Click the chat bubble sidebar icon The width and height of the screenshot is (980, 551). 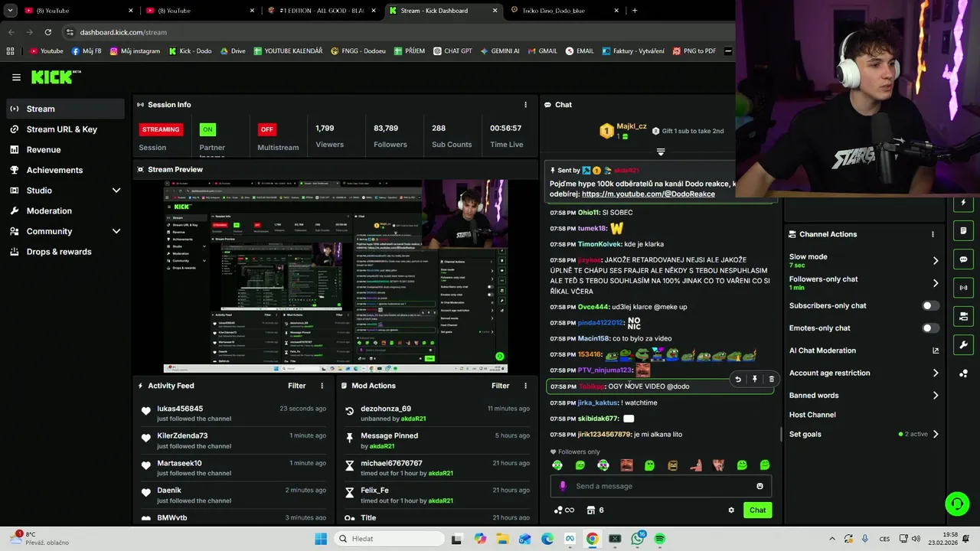963,259
